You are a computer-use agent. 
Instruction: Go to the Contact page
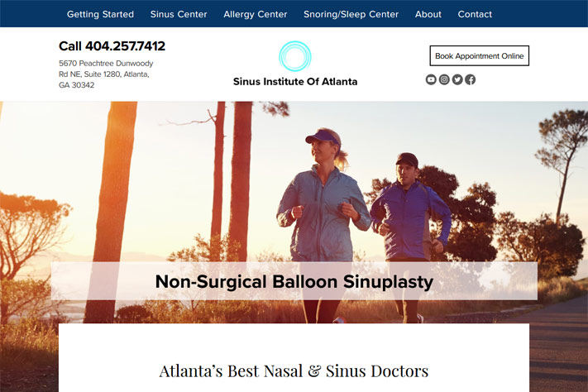[x=475, y=14]
